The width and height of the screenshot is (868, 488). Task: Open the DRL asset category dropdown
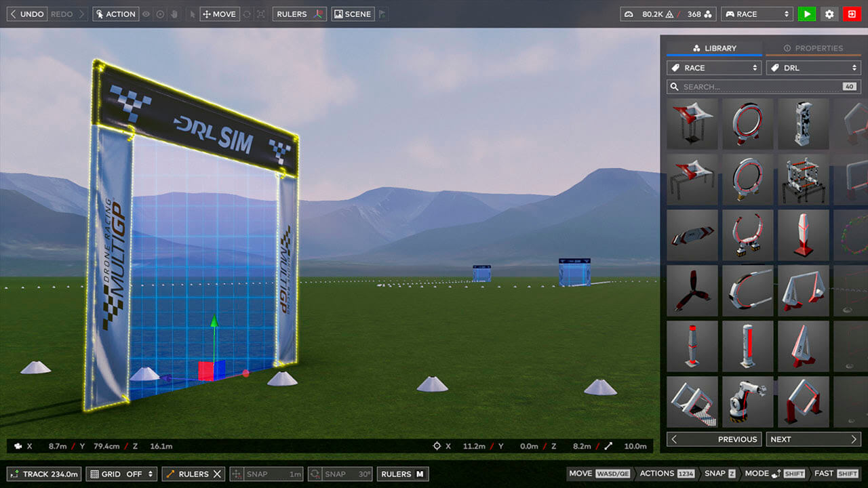click(x=813, y=67)
